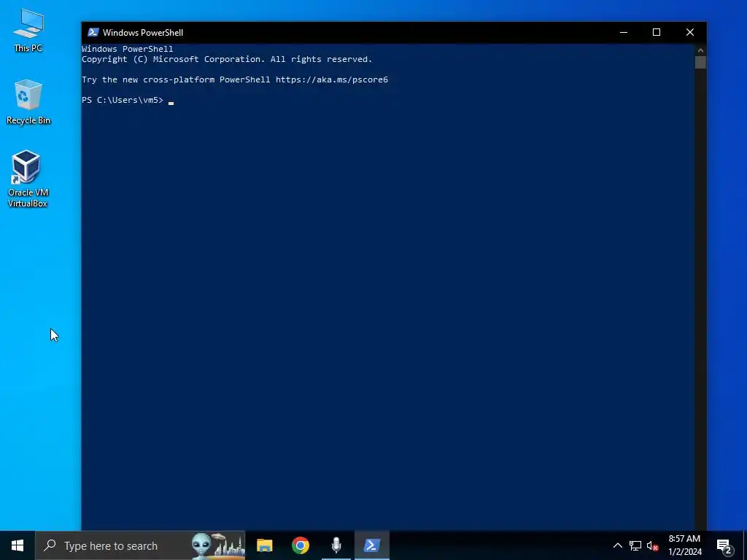The height and width of the screenshot is (560, 747).
Task: Click the microphone app in the taskbar
Action: coord(336,545)
